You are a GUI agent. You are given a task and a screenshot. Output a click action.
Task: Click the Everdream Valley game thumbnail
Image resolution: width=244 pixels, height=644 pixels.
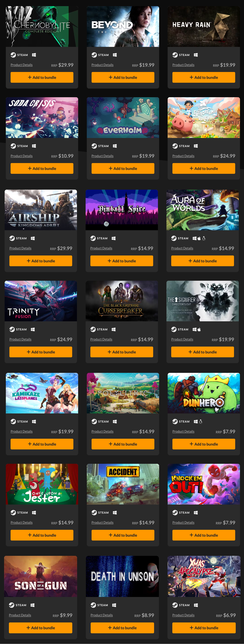tap(204, 118)
